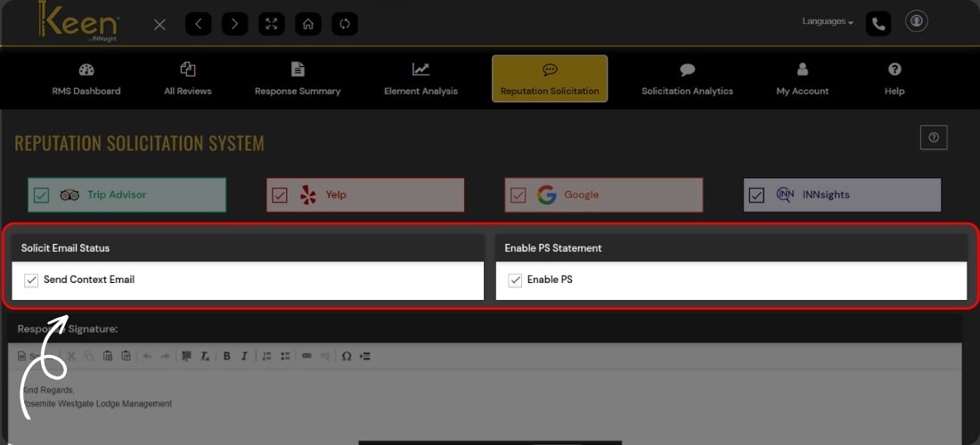Click the Copy icon in editor toolbar
Screen dimensions: 980x445
(x=89, y=356)
